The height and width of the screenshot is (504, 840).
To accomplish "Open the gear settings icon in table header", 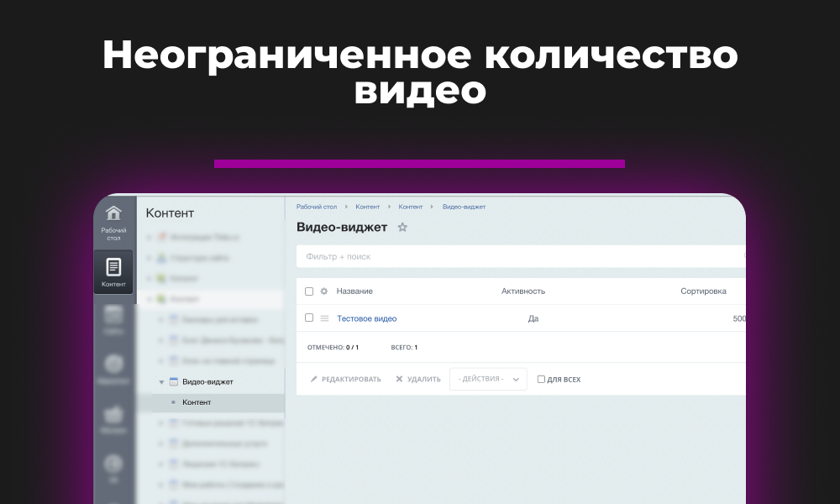I will pos(324,291).
